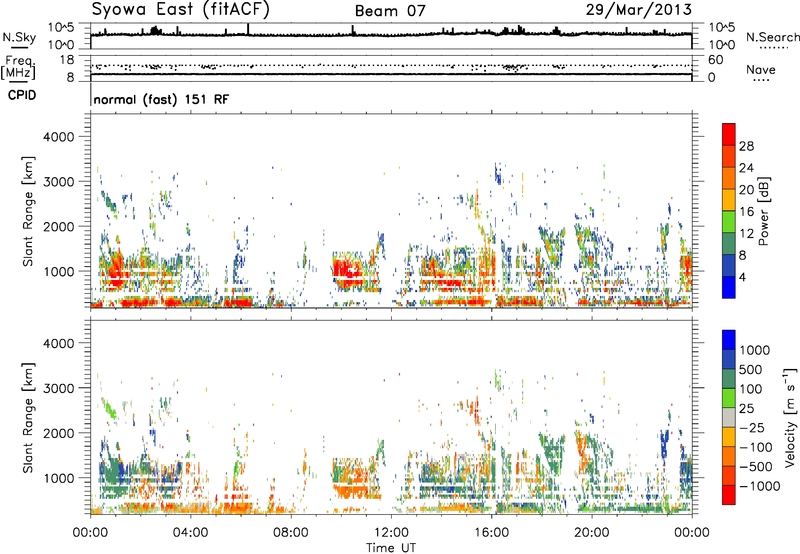800x554 pixels.
Task: Click the '12' label on the power scale
Action: 746,234
